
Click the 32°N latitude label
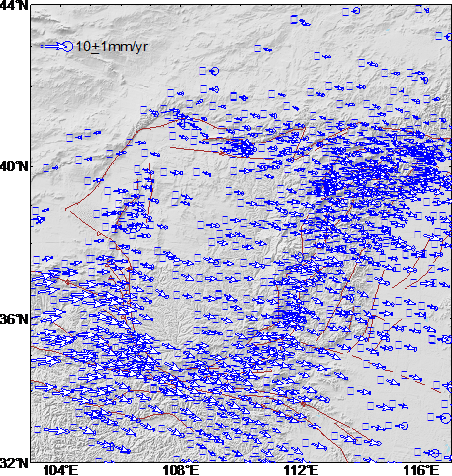pyautogui.click(x=14, y=463)
